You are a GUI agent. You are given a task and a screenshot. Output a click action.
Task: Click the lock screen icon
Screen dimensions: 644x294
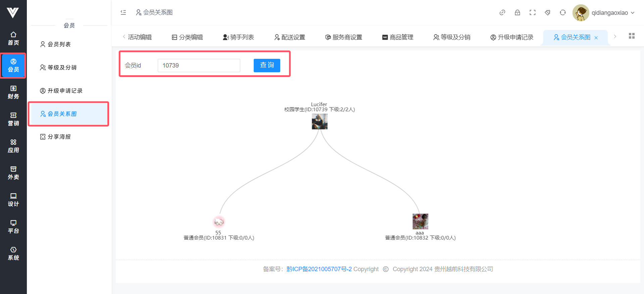tap(517, 12)
